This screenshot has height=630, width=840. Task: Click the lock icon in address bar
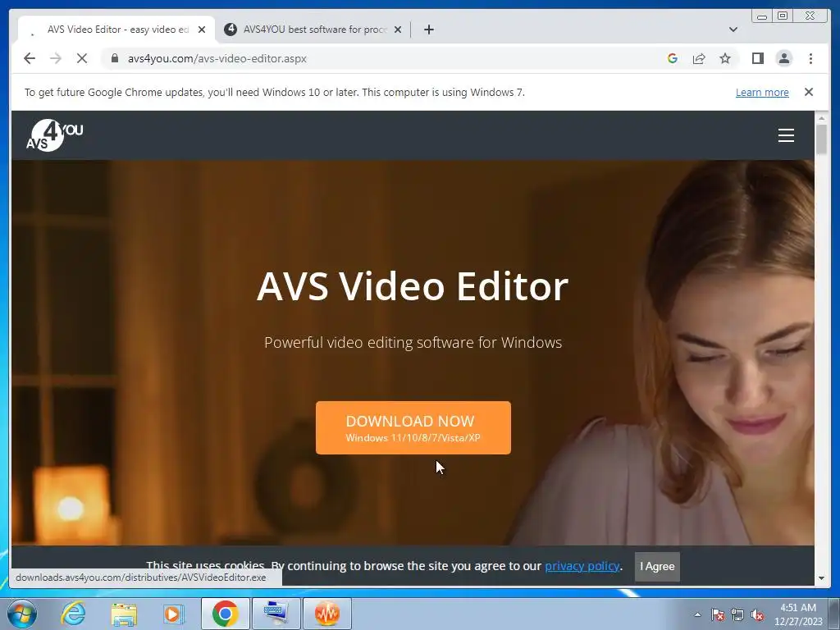[x=114, y=58]
